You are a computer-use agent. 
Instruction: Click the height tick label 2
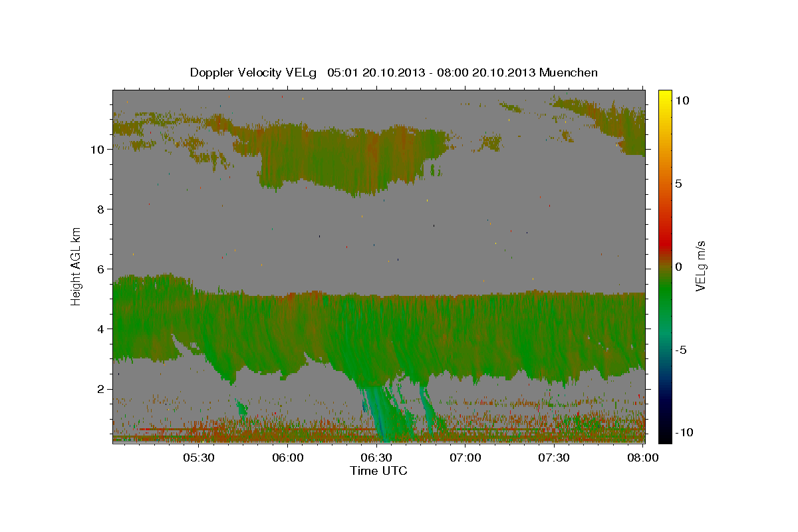tap(99, 389)
